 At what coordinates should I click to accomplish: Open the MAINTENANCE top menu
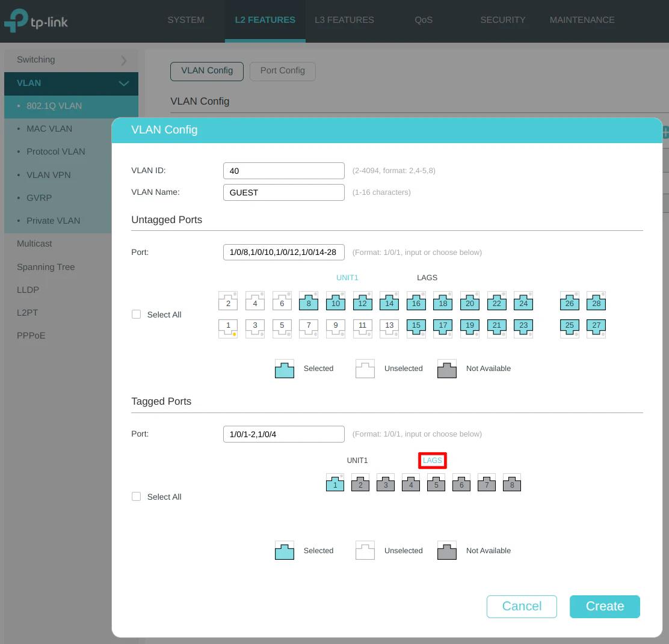tap(582, 20)
